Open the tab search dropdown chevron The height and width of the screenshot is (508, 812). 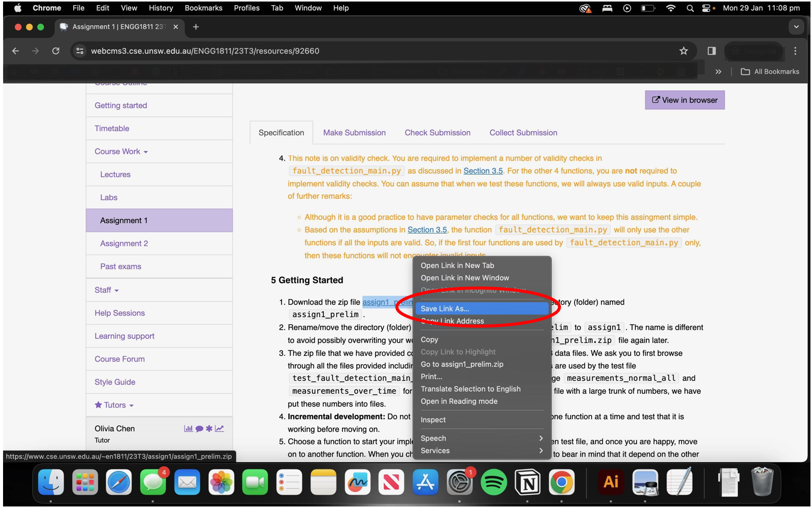796,27
